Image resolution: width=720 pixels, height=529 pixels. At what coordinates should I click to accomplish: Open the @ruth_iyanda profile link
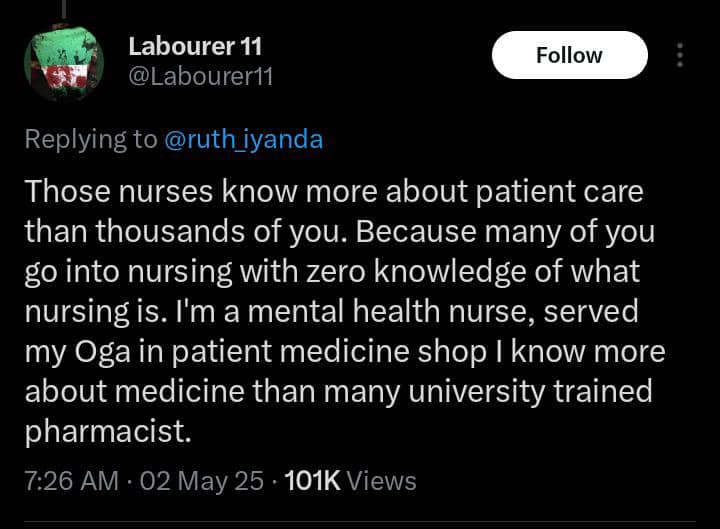point(243,140)
